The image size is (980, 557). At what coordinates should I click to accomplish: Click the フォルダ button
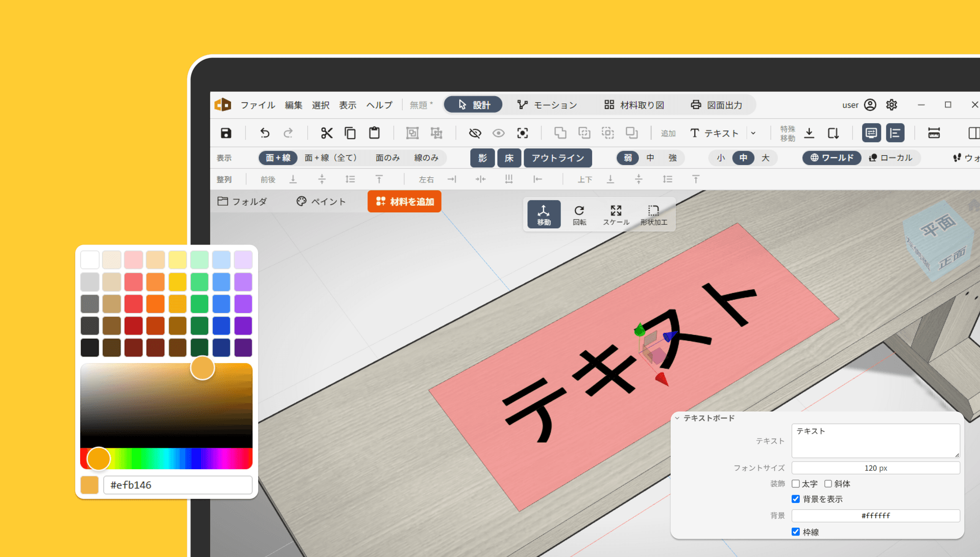242,202
